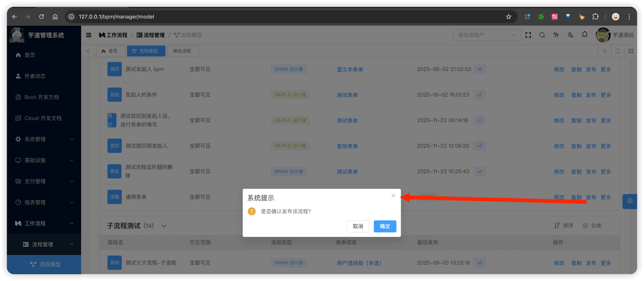Click the v6 version tag
This screenshot has height=281, width=644.
pos(479,69)
